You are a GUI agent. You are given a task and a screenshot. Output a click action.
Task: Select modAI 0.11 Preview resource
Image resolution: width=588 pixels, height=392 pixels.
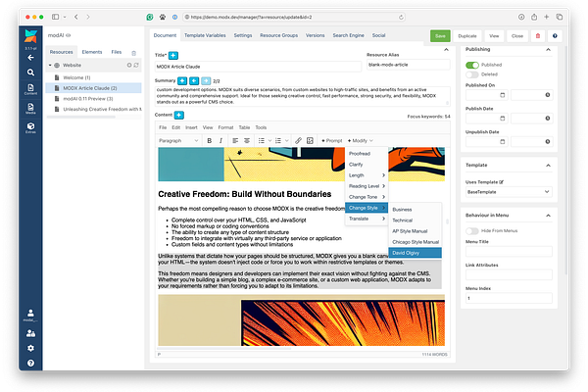(88, 99)
